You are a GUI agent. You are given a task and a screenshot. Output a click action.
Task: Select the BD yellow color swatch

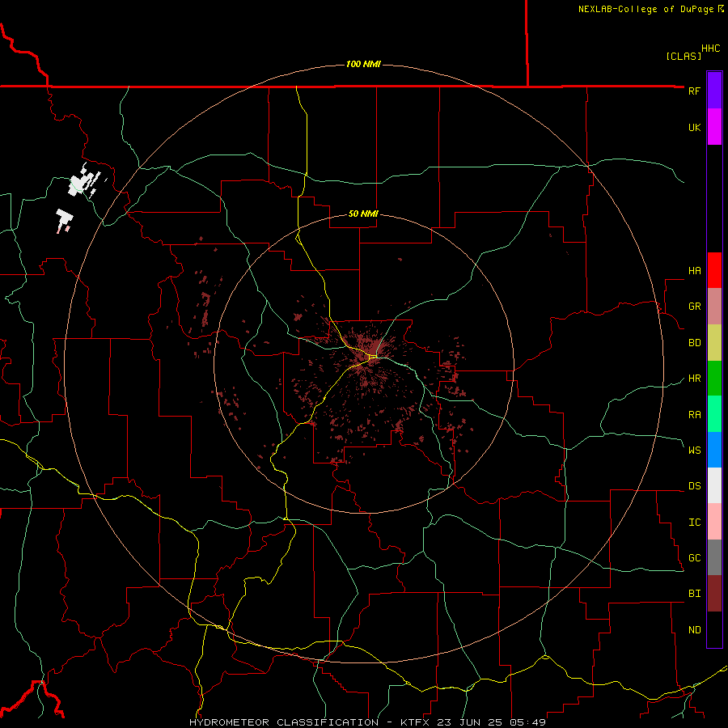[x=714, y=343]
